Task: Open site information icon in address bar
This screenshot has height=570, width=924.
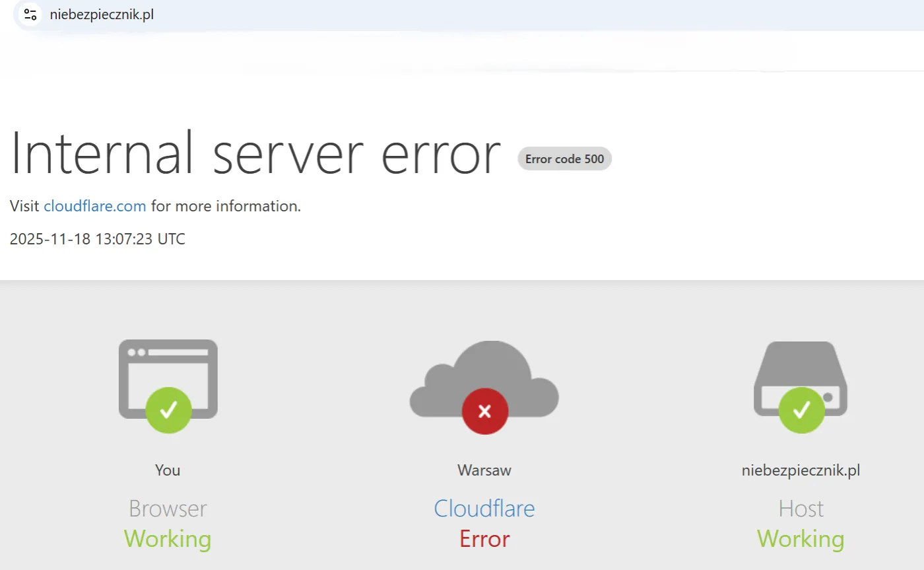Action: [x=30, y=15]
